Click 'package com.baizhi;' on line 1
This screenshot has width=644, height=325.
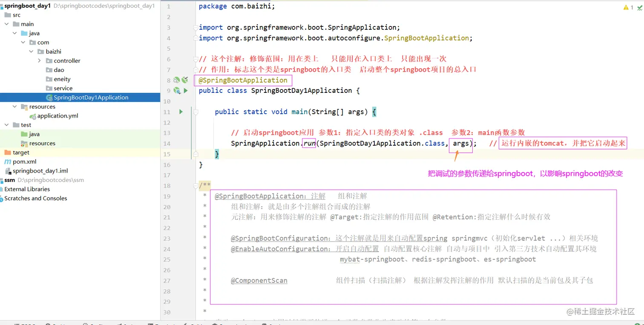click(x=237, y=6)
